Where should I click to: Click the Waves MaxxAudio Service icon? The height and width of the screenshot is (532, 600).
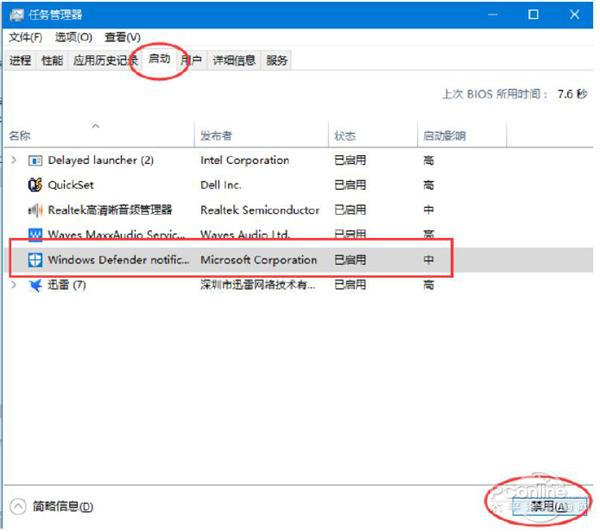(35, 234)
